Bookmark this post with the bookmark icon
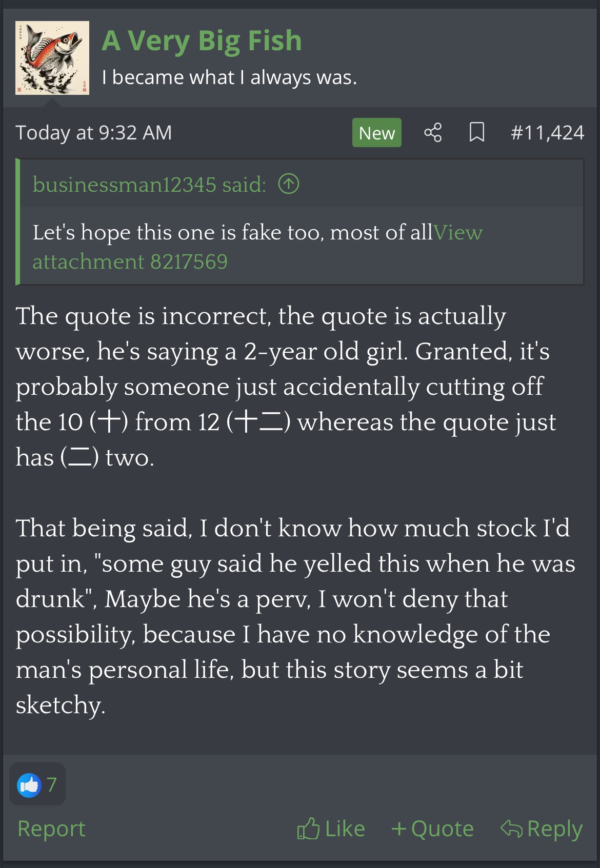 point(477,133)
